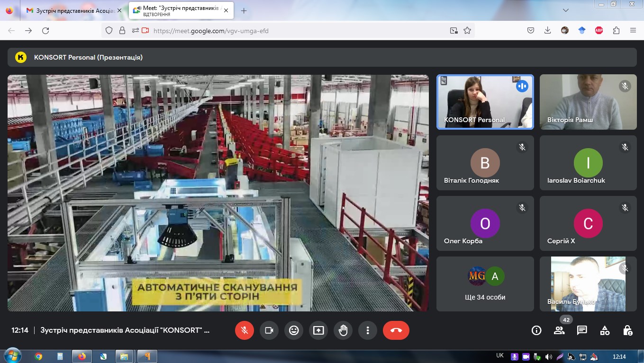Image resolution: width=644 pixels, height=363 pixels.
Task: Save page to Pocket
Action: (531, 30)
